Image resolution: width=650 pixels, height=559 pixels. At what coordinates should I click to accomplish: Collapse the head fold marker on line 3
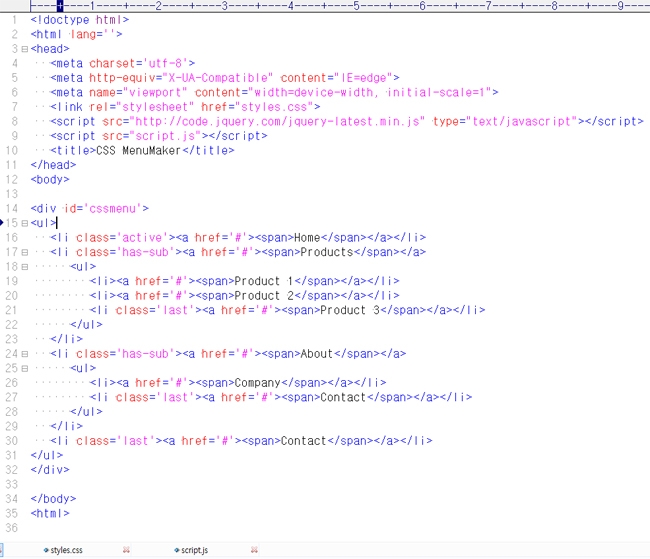point(24,49)
